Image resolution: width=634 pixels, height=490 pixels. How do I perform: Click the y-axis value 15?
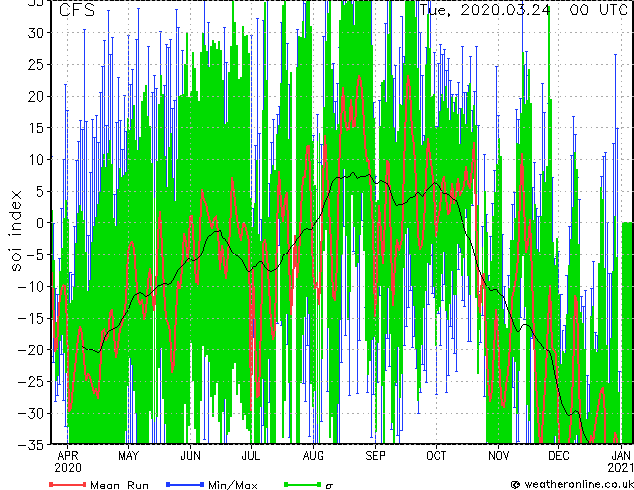point(36,128)
